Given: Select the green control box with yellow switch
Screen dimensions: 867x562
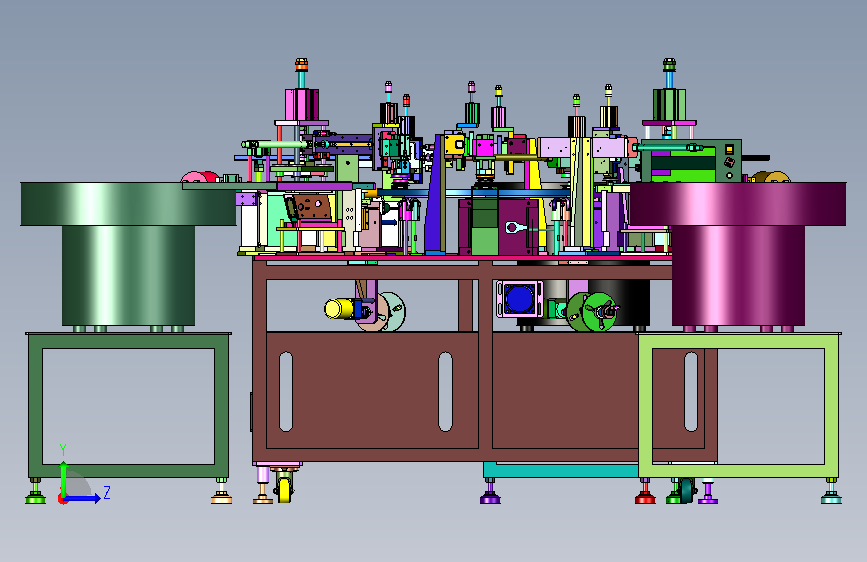Looking at the screenshot, I should [691, 162].
